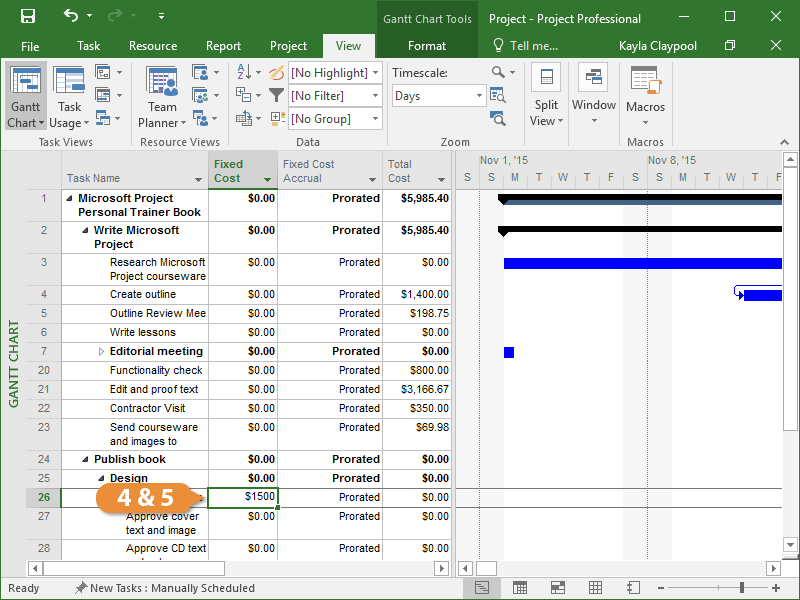This screenshot has height=600, width=800.
Task: Click the zoom slider in status bar
Action: [742, 588]
